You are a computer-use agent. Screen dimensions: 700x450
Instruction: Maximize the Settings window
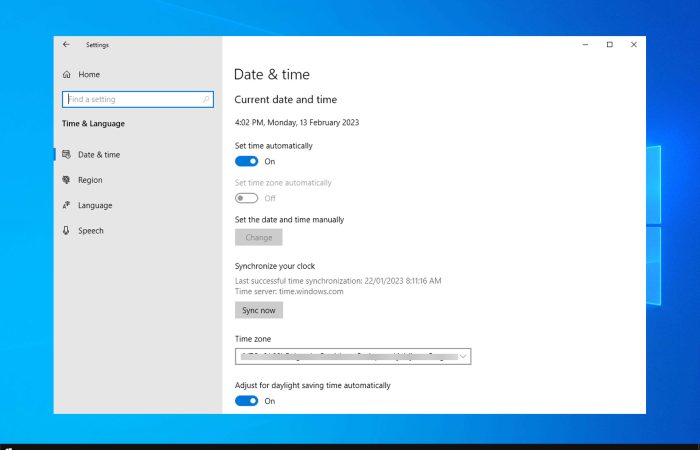click(x=609, y=45)
